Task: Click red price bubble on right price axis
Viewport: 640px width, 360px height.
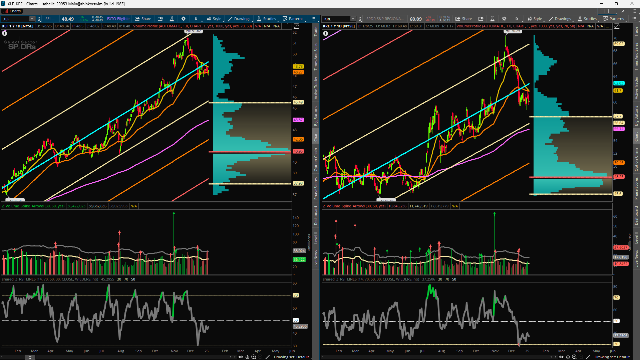Action: [x=619, y=176]
